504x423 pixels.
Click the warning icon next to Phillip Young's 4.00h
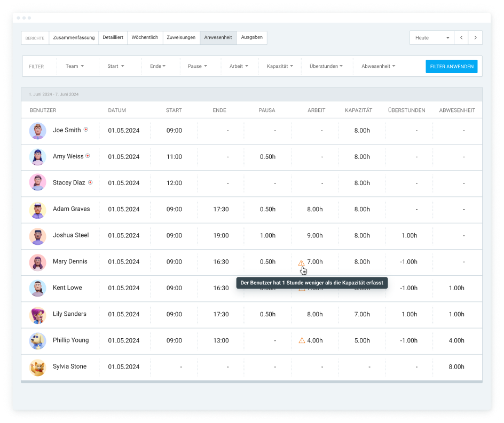[302, 340]
